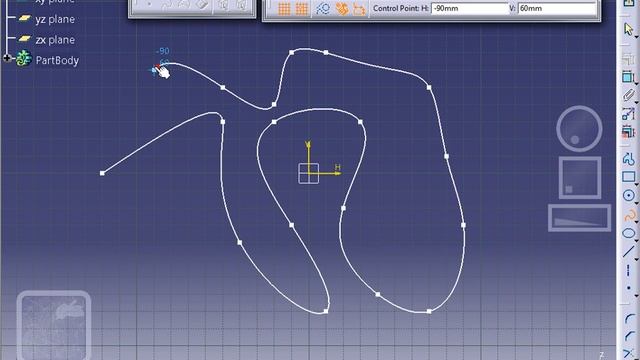This screenshot has width=640, height=360.
Task: Open the Circle tool flyout arrow
Action: click(x=636, y=202)
